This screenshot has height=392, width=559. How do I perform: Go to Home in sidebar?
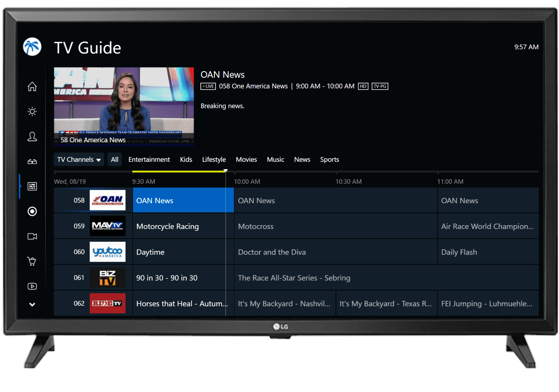[32, 87]
